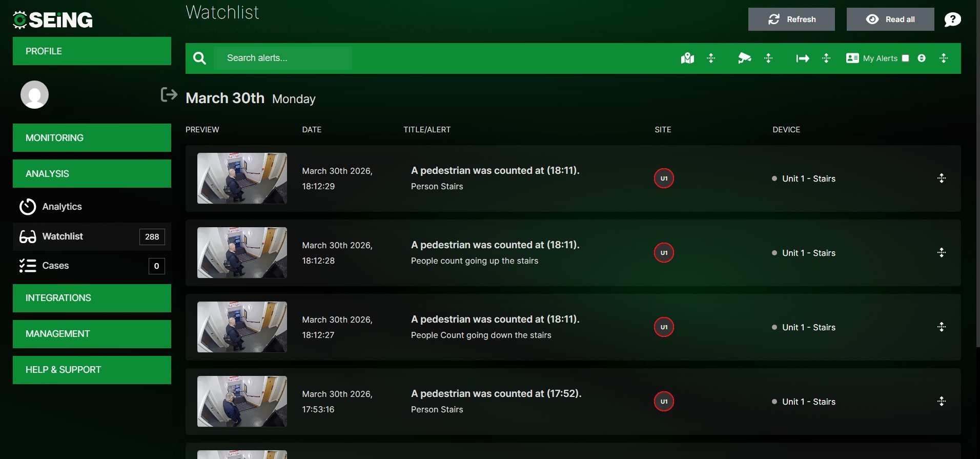Image resolution: width=980 pixels, height=459 pixels.
Task: Open the INTEGRATIONS menu section
Action: [92, 298]
